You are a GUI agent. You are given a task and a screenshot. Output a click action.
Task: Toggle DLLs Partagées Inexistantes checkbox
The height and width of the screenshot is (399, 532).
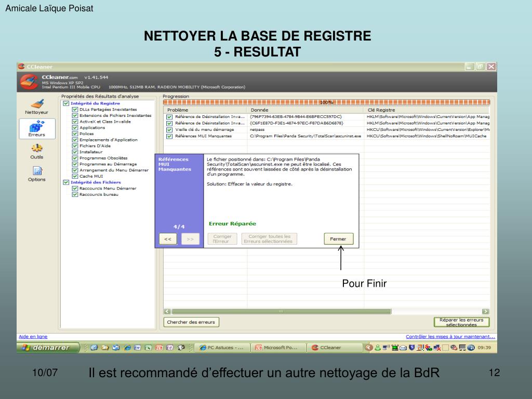pos(75,110)
